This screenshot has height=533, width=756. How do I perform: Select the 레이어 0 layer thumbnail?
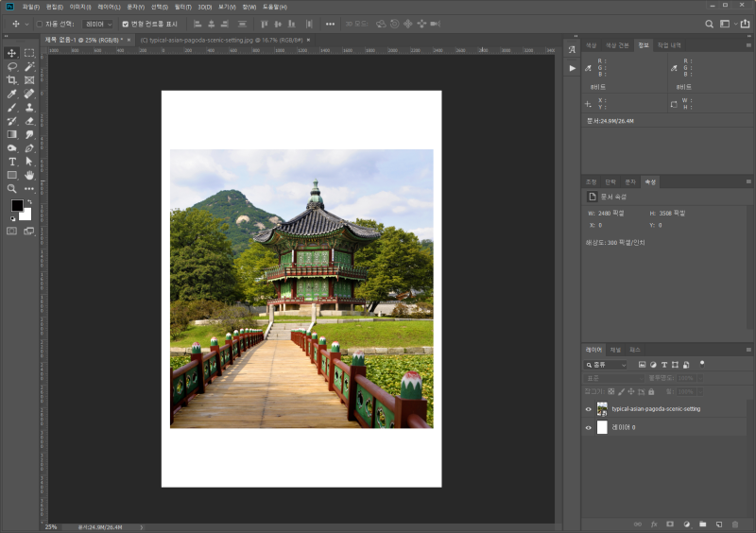602,427
